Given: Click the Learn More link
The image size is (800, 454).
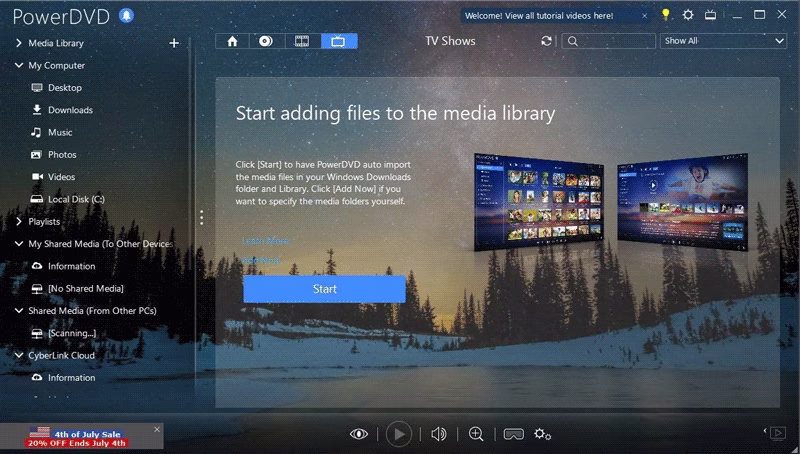Looking at the screenshot, I should pyautogui.click(x=266, y=240).
